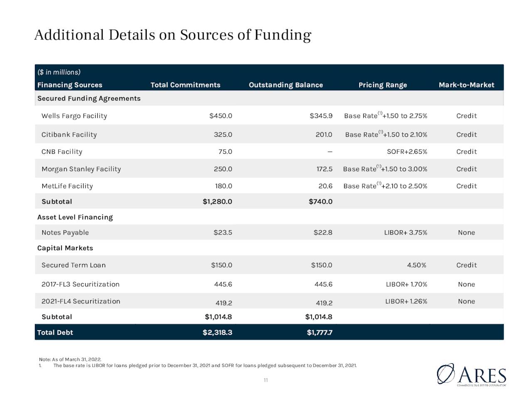Select the slide title Additional Details on Sources of Funding
This screenshot has width=532, height=399.
coord(172,35)
